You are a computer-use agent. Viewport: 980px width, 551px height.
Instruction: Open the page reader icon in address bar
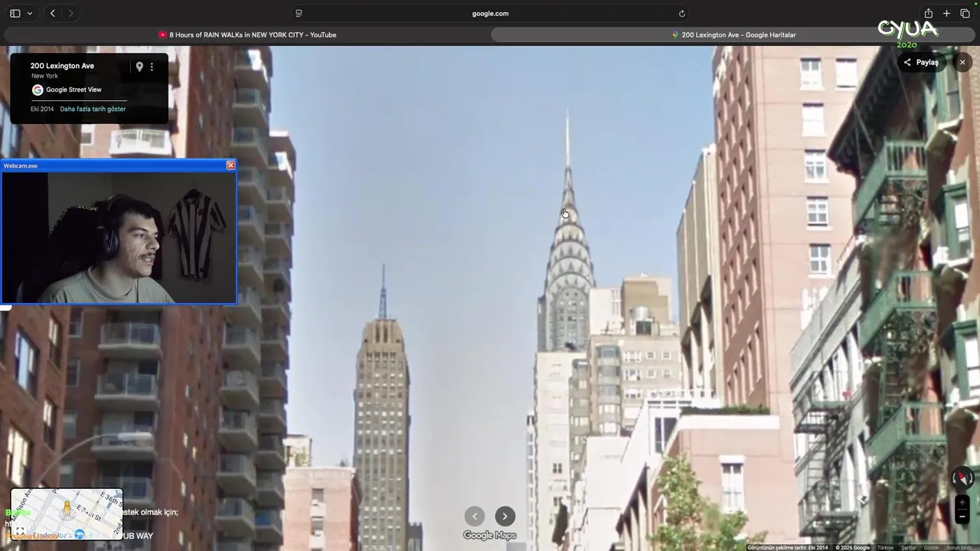click(x=299, y=13)
